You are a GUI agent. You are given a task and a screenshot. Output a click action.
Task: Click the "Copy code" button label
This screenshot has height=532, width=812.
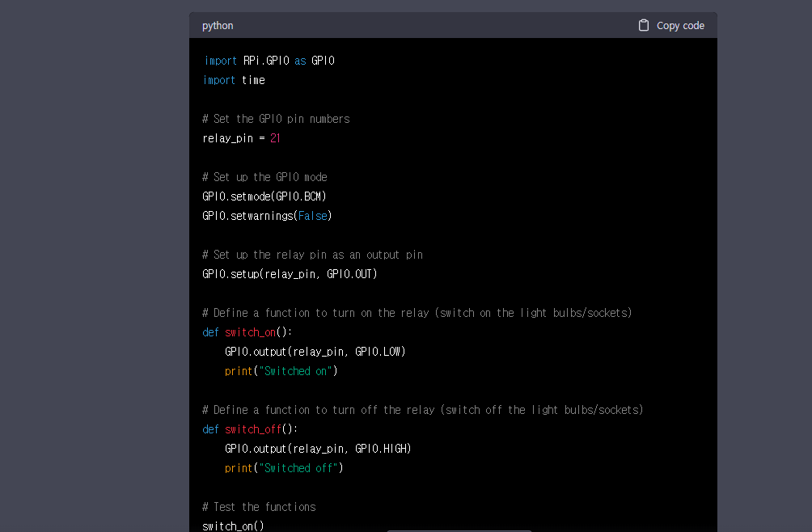tap(680, 25)
